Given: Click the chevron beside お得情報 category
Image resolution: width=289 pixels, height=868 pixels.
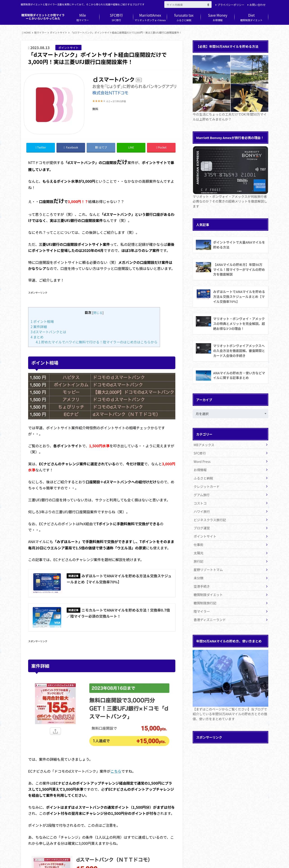Looking at the screenshot, I should click(266, 470).
